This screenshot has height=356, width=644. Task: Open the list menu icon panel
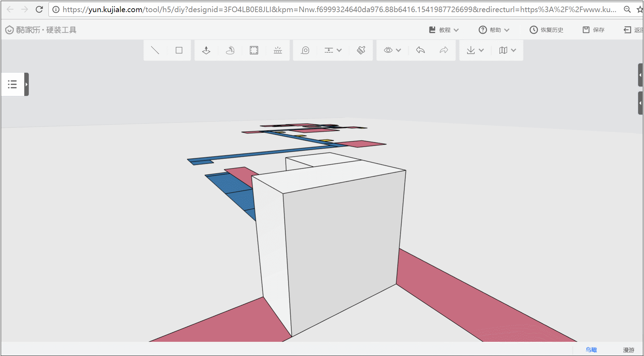click(x=12, y=84)
